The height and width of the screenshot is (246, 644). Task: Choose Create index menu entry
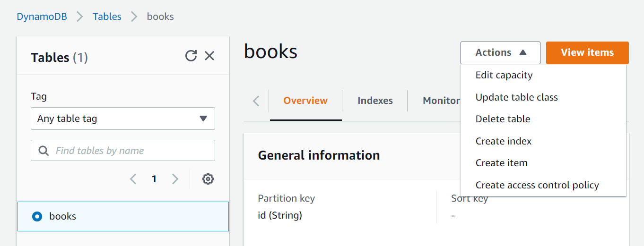504,141
